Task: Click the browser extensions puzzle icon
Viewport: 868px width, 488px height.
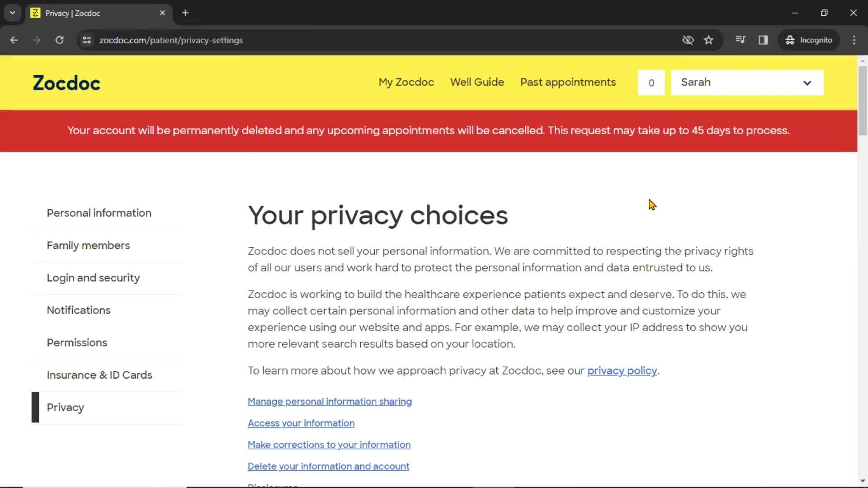Action: (741, 40)
